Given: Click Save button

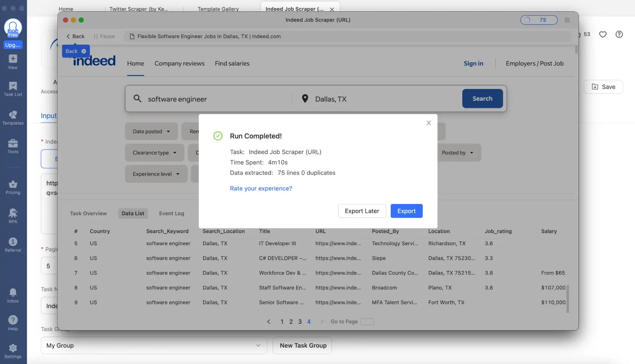Looking at the screenshot, I should (x=603, y=87).
